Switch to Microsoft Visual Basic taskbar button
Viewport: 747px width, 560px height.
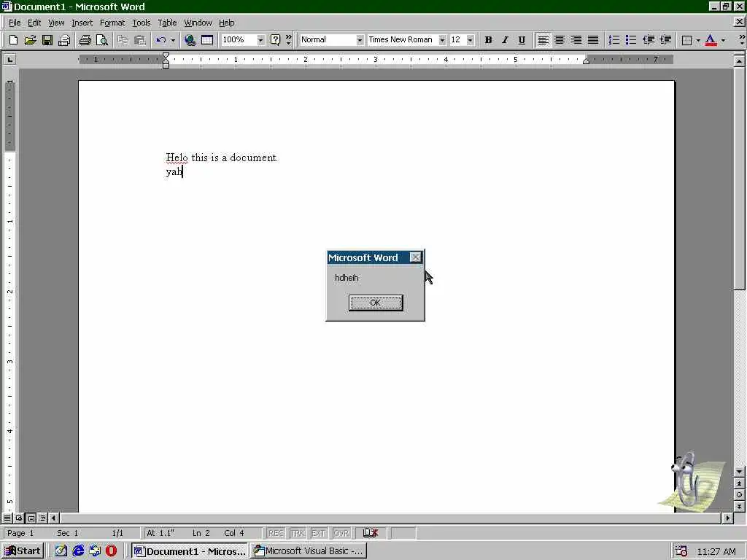point(309,551)
